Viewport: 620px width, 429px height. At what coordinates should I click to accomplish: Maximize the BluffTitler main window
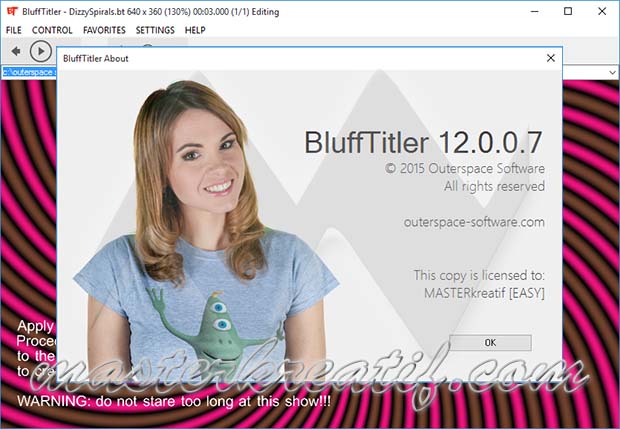[x=568, y=11]
